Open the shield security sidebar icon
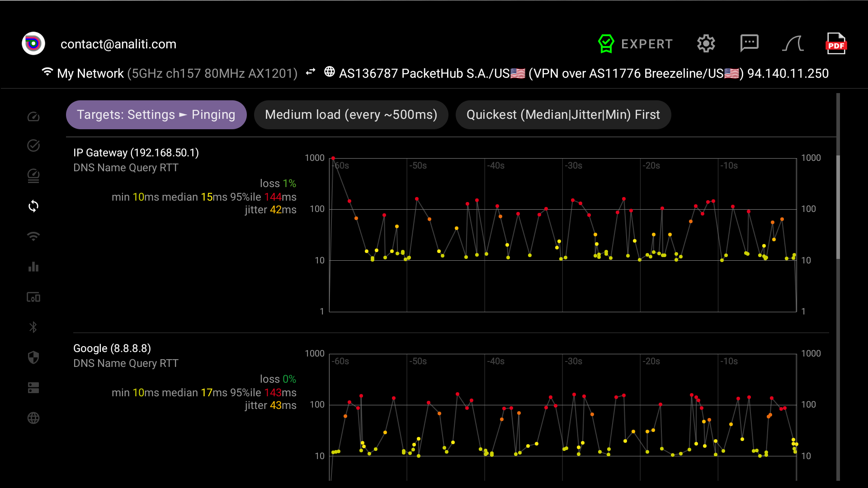The height and width of the screenshot is (488, 868). [x=33, y=357]
